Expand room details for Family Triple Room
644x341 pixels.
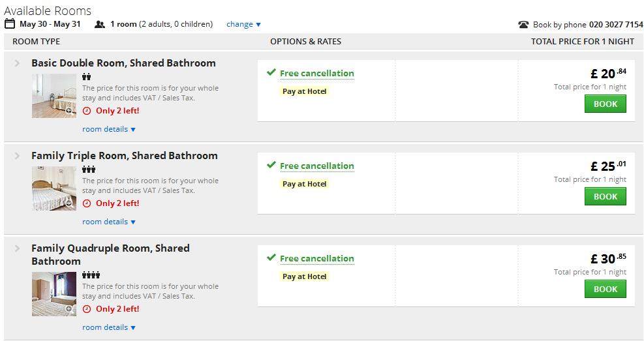109,222
